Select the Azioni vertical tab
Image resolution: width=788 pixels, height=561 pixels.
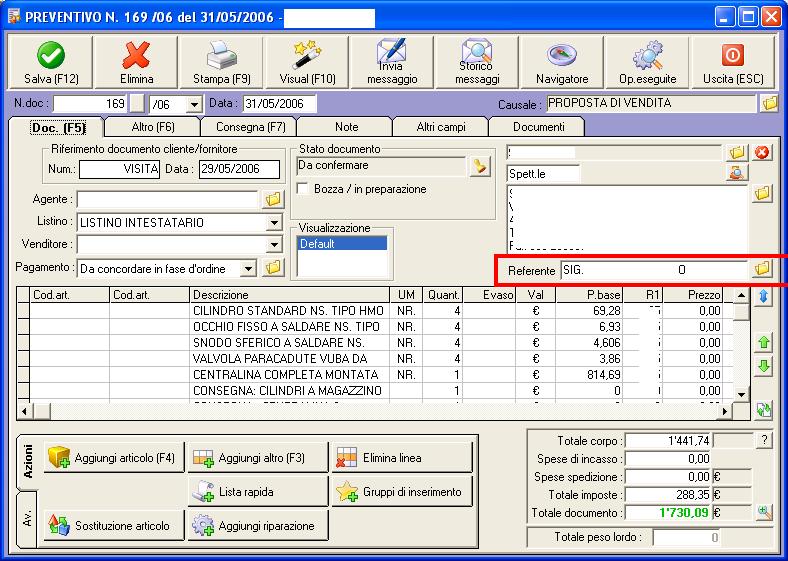pos(28,461)
